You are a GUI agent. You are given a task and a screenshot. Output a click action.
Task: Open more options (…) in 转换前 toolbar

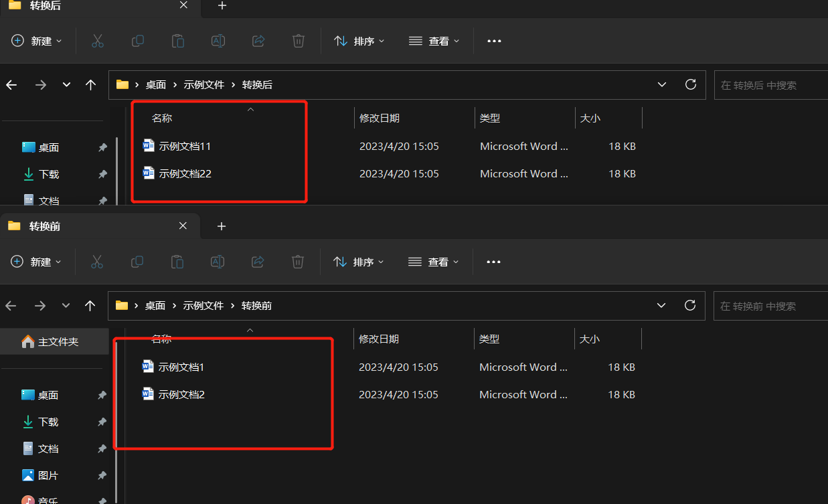493,262
